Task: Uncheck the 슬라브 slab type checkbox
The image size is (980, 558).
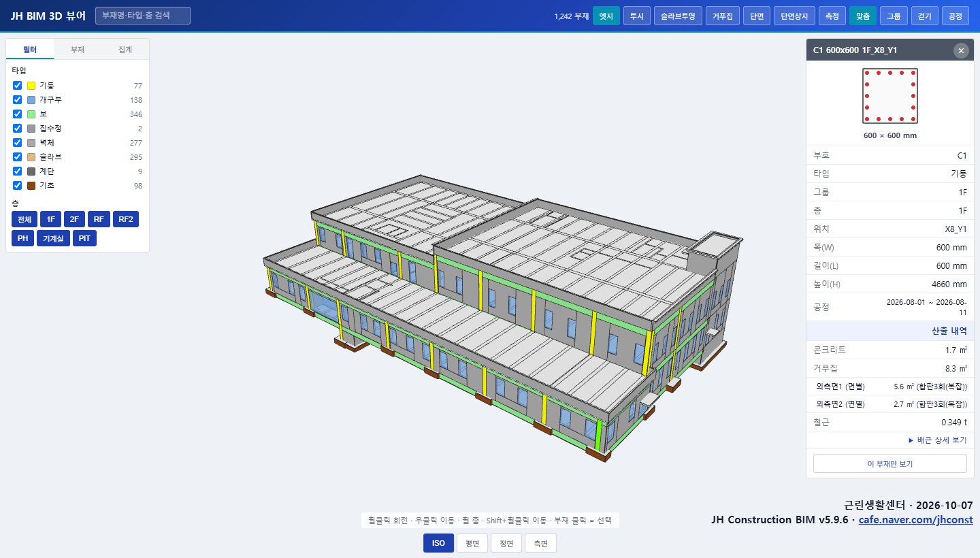Action: pos(18,157)
